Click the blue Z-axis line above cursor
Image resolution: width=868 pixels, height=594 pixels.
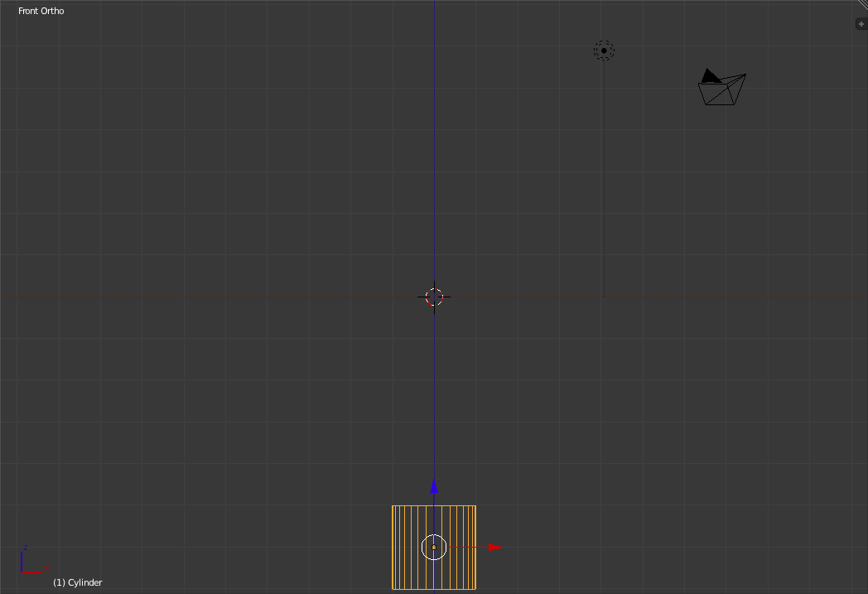click(434, 149)
